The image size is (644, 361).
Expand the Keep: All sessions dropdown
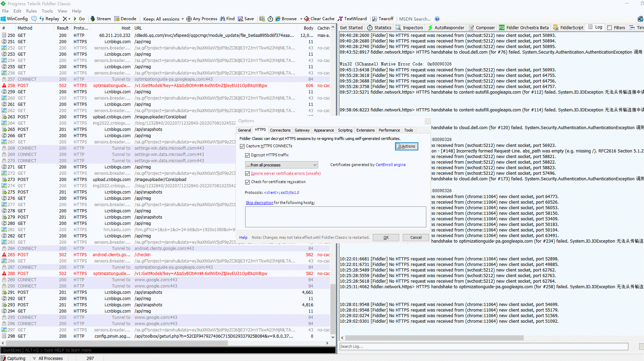point(163,19)
